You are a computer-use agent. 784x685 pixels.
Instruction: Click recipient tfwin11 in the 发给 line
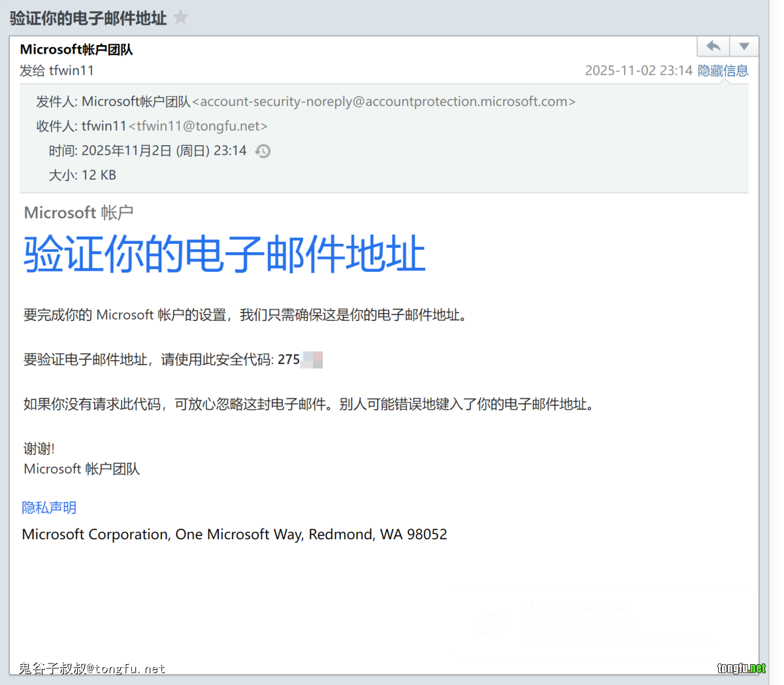tap(71, 71)
